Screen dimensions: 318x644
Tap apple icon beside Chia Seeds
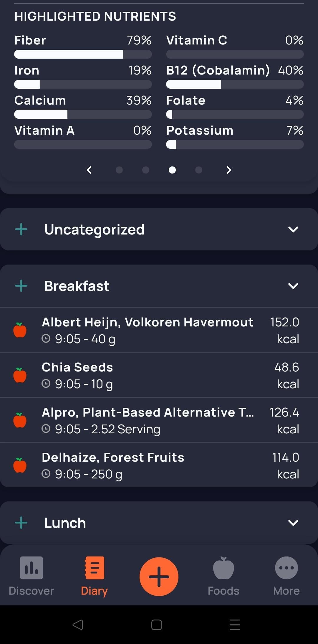coord(20,375)
